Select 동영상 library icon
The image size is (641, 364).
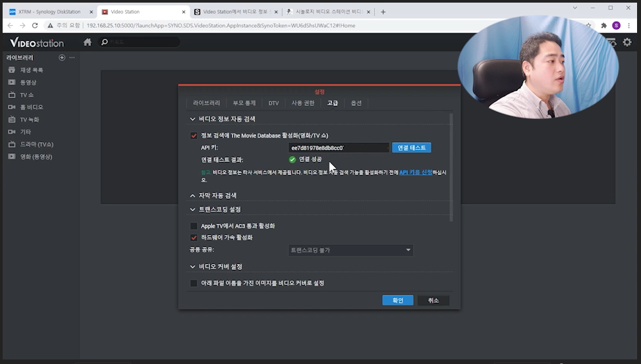12,82
